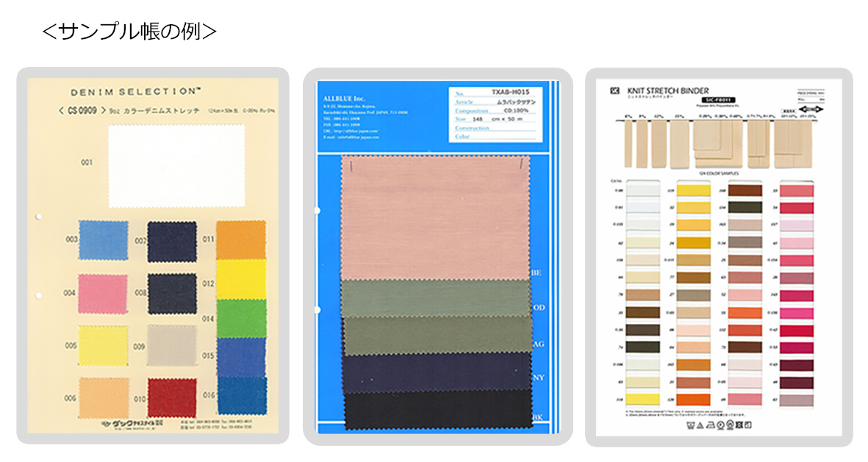Pick the navy NY fabric sample

tap(437, 373)
